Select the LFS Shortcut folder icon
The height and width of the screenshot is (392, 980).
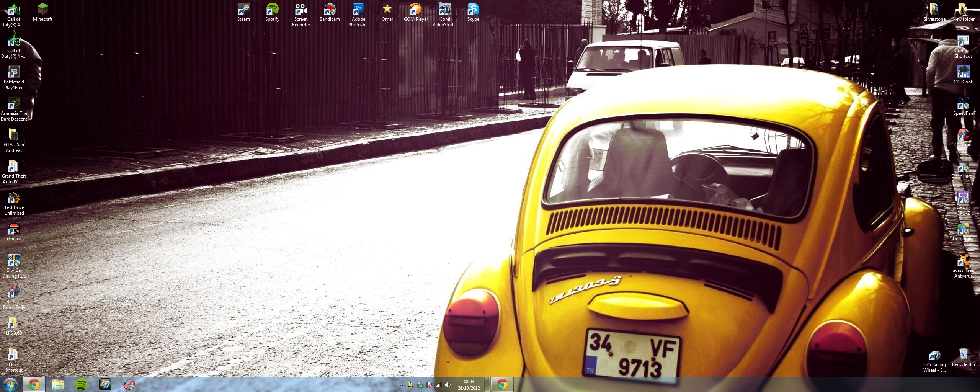click(14, 361)
